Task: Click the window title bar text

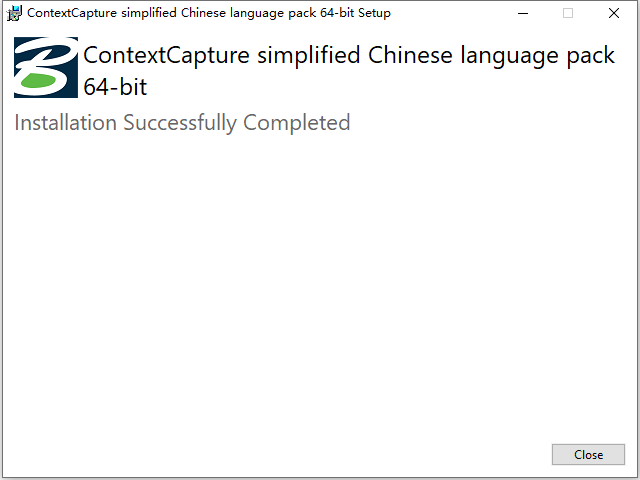Action: tap(209, 13)
